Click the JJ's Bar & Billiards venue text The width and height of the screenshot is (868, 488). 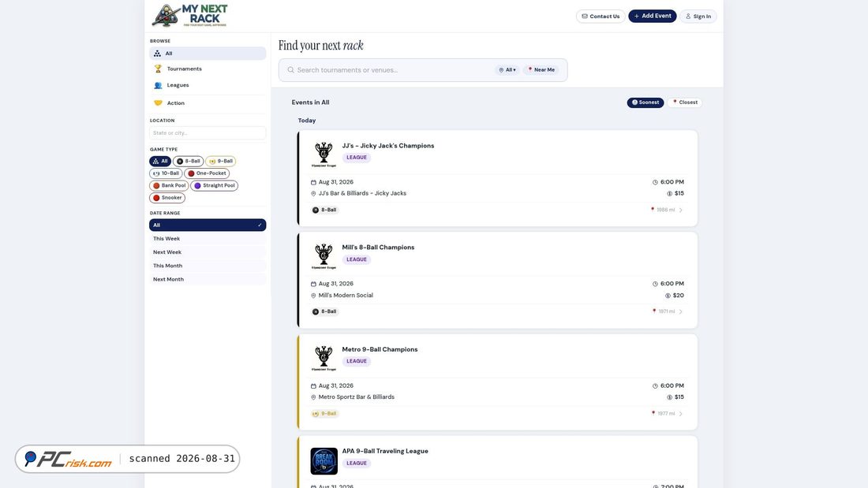tap(362, 194)
